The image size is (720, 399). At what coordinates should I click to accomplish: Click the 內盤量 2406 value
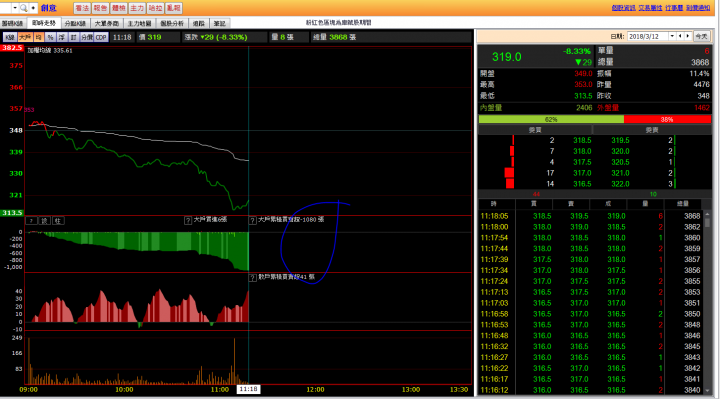click(584, 108)
